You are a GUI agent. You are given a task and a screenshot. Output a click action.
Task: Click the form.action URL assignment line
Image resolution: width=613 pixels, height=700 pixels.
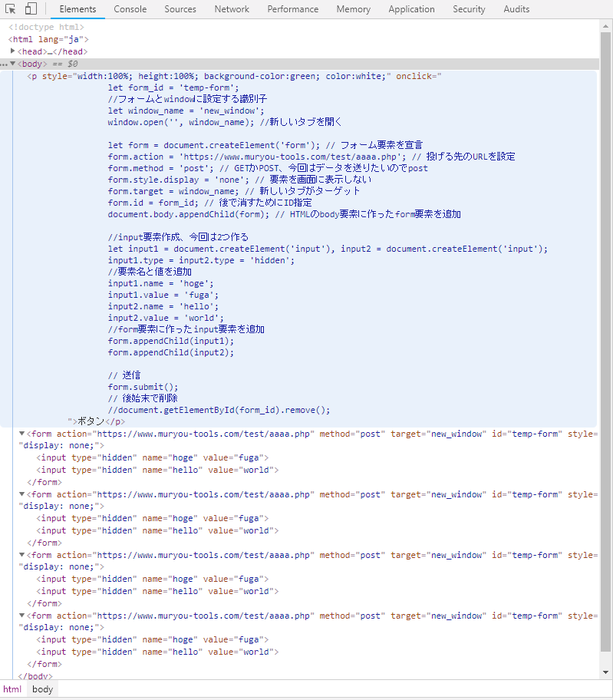311,157
